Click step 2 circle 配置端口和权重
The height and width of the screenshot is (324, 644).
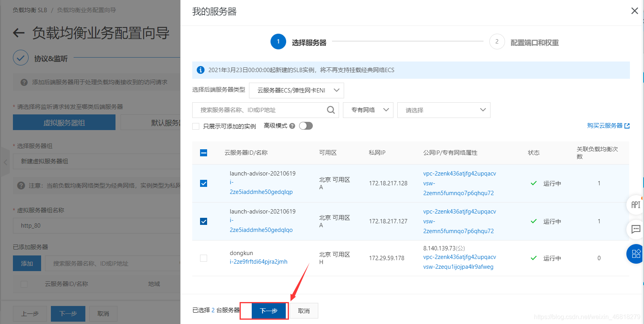(x=497, y=42)
